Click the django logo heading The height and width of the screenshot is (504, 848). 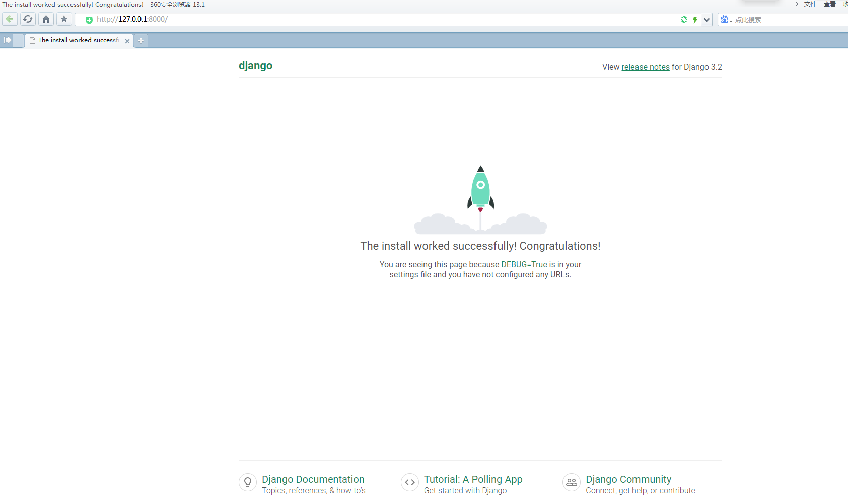pos(255,66)
